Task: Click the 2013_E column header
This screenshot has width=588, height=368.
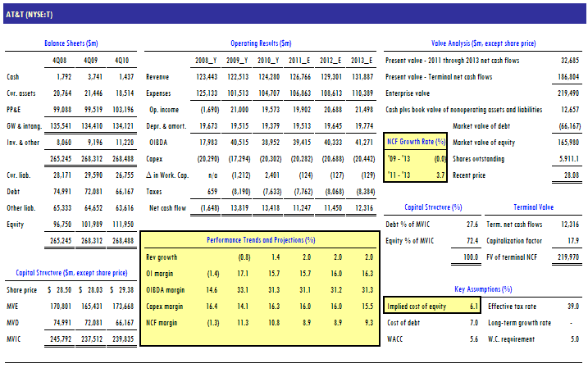Action: (360, 61)
